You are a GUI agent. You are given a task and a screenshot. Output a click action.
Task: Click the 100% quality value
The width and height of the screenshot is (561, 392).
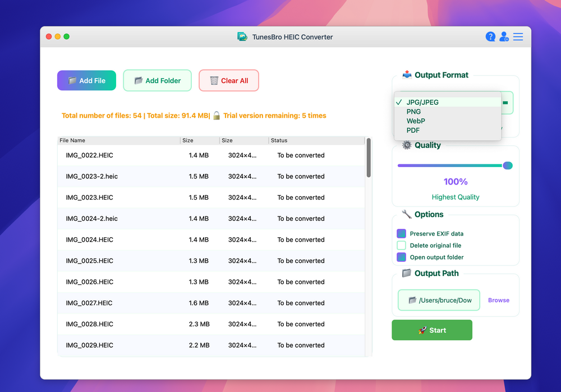(x=456, y=182)
